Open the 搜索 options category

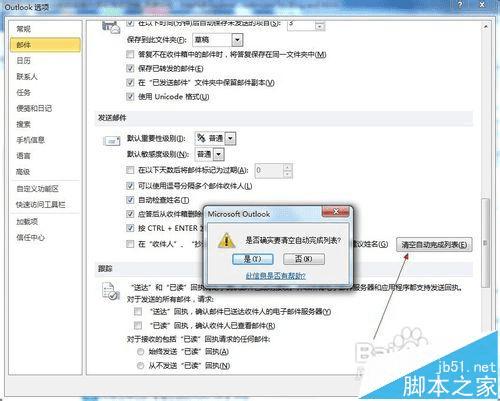tap(24, 124)
